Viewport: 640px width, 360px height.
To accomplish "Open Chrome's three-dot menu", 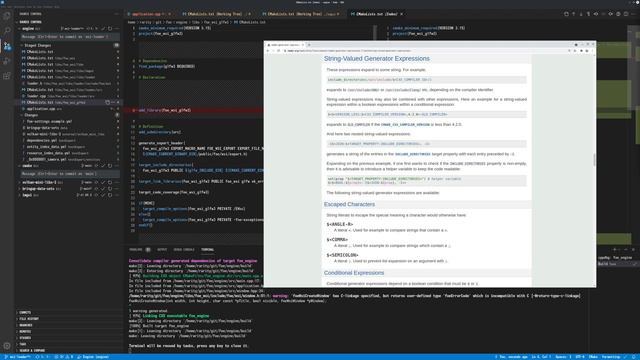I will 592,51.
